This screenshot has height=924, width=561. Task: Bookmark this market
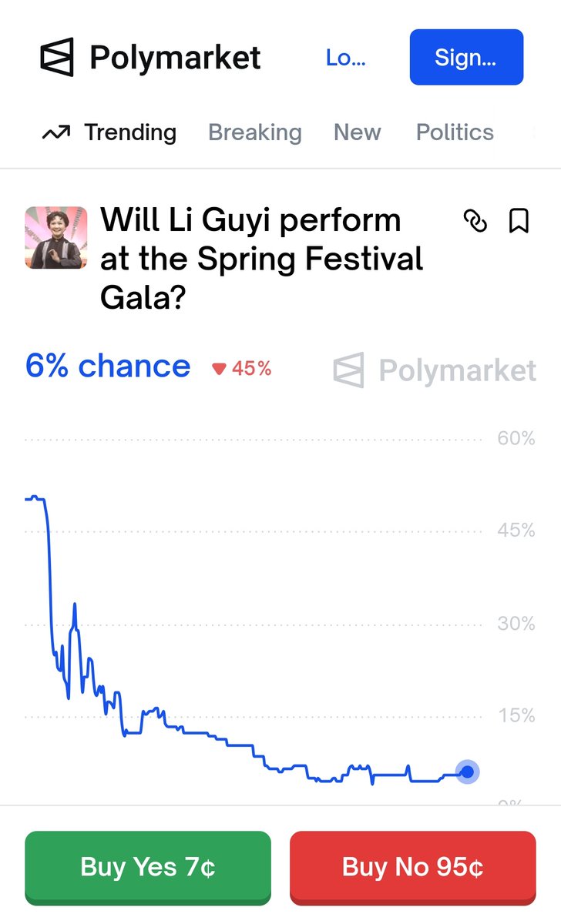point(519,222)
